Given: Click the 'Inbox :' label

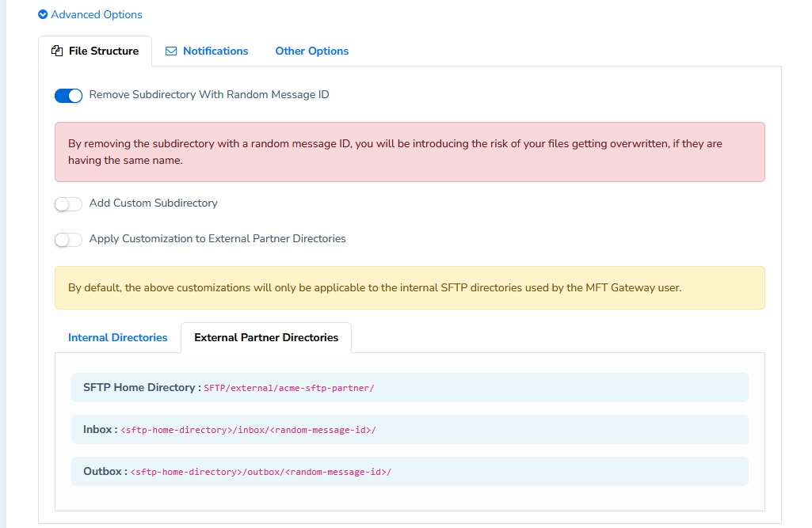Looking at the screenshot, I should (101, 429).
